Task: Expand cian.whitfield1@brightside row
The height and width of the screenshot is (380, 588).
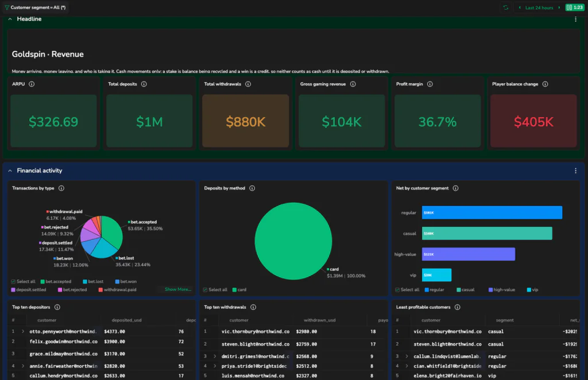Action: click(x=407, y=366)
